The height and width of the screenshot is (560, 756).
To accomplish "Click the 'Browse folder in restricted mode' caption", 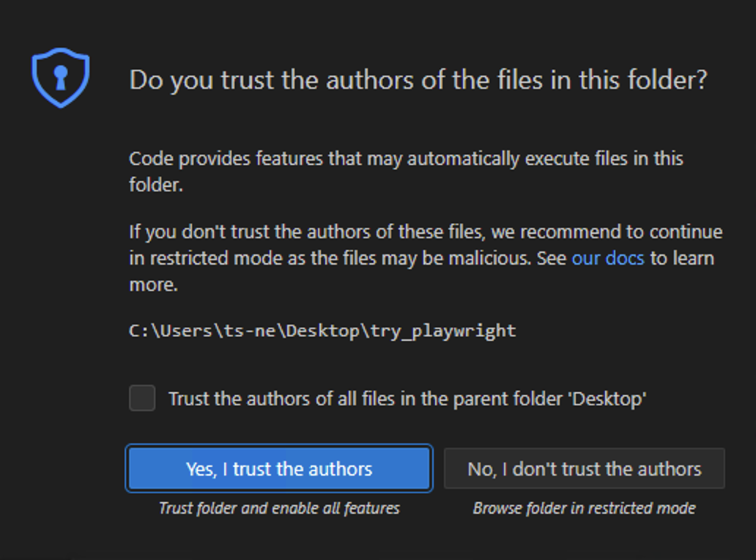I will (584, 508).
